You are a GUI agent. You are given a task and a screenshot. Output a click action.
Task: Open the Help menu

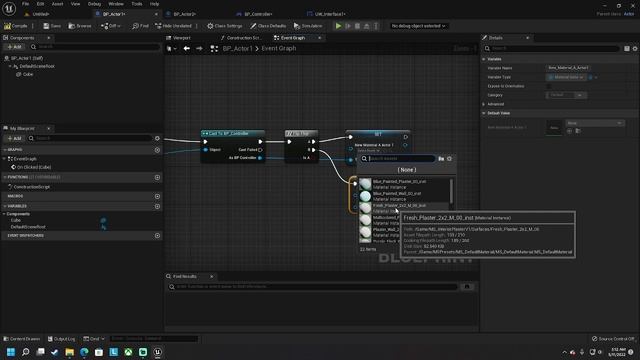pos(154,4)
